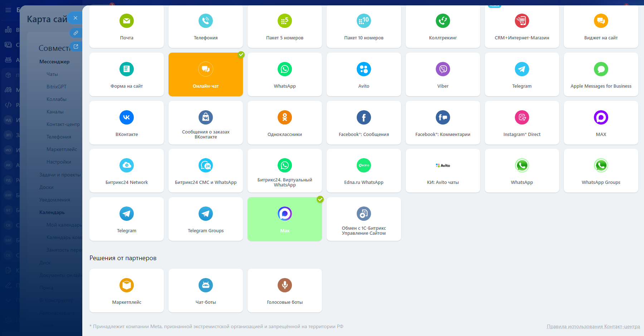Open the КИ: Avito чаты tile
Viewport: 644px width, 336px height.
pyautogui.click(x=443, y=171)
